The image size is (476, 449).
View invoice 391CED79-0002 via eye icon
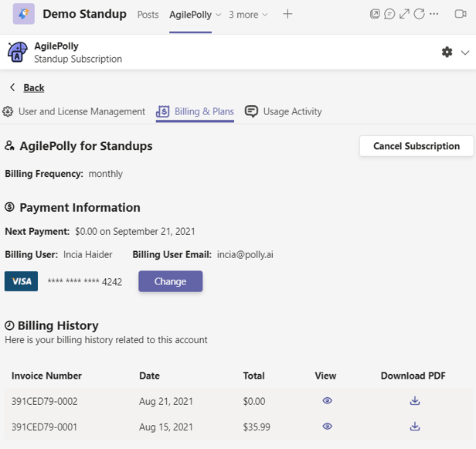point(328,401)
